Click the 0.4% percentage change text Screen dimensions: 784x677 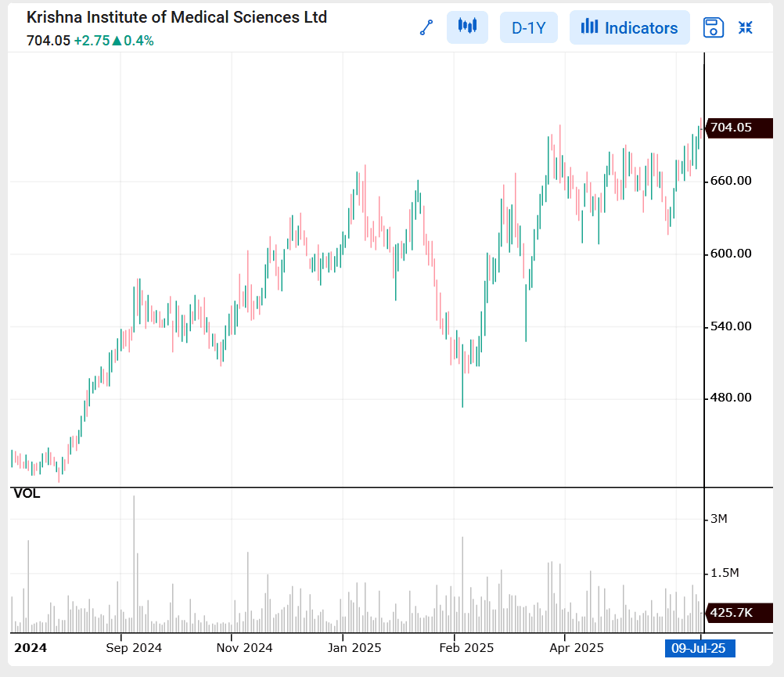138,41
